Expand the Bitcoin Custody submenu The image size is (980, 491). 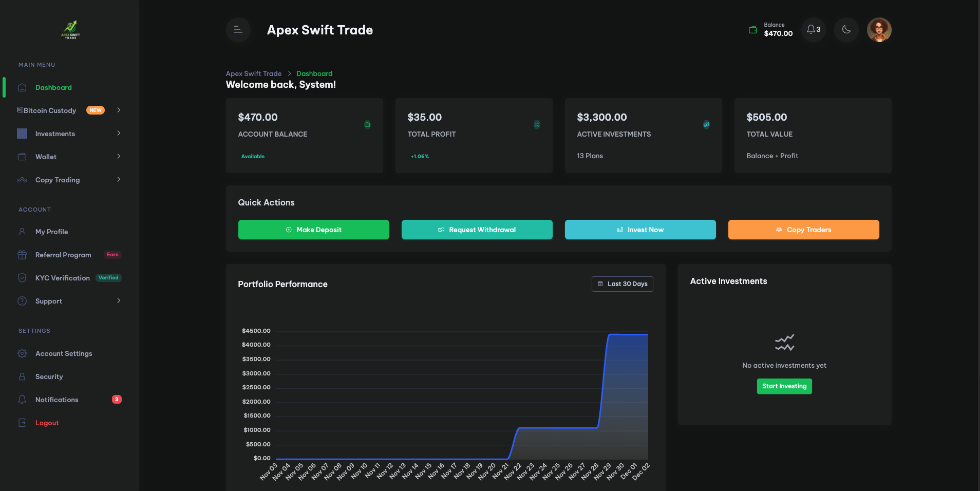pyautogui.click(x=119, y=110)
